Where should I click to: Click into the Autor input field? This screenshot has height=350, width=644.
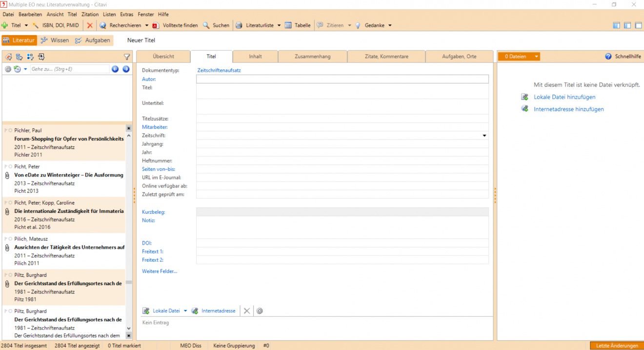[x=342, y=79]
